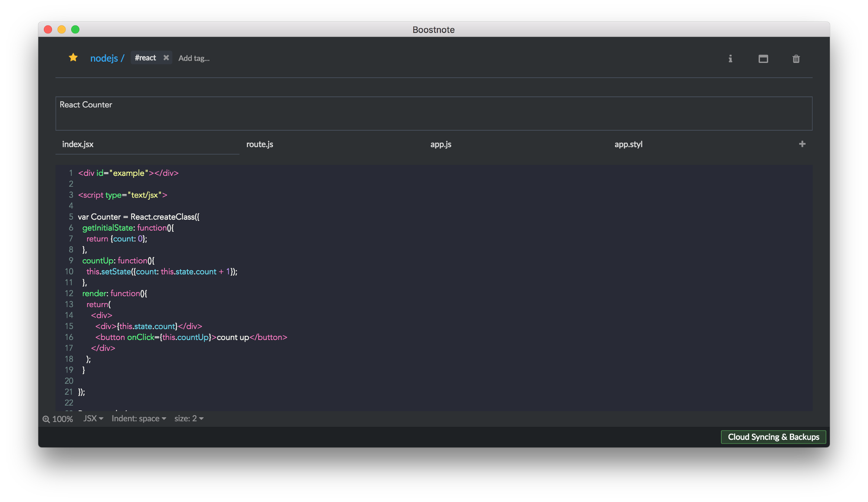The width and height of the screenshot is (868, 502).
Task: Switch to the app.js tab
Action: (516, 144)
